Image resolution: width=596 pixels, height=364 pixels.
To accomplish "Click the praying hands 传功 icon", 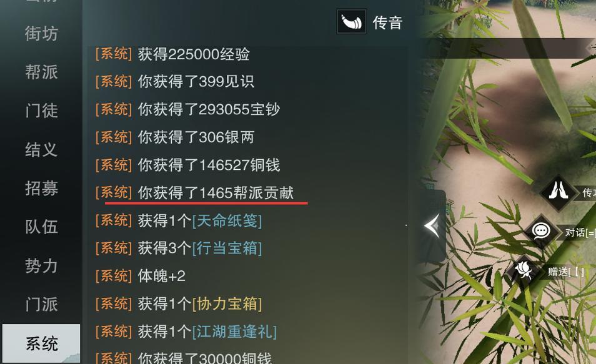I will (x=558, y=190).
